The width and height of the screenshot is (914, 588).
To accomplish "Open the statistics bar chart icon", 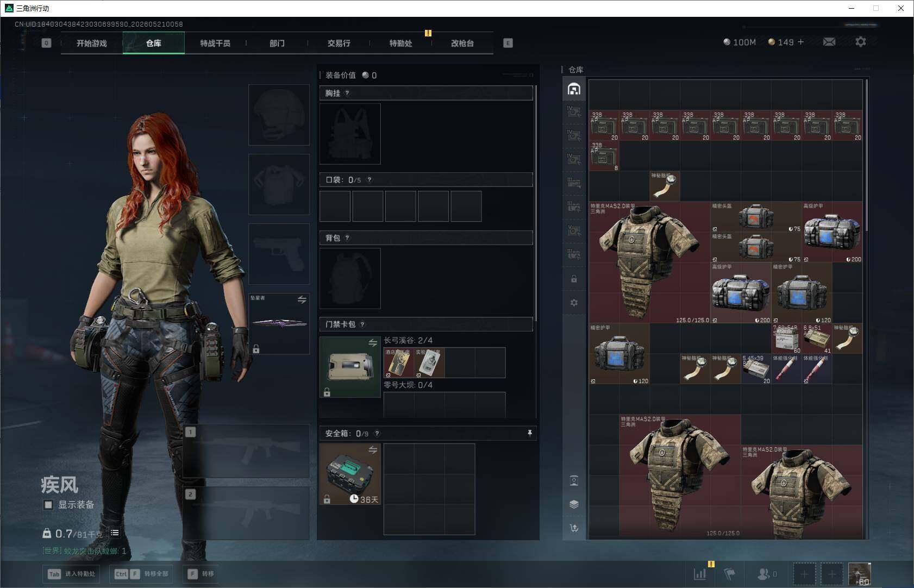I will (x=700, y=574).
